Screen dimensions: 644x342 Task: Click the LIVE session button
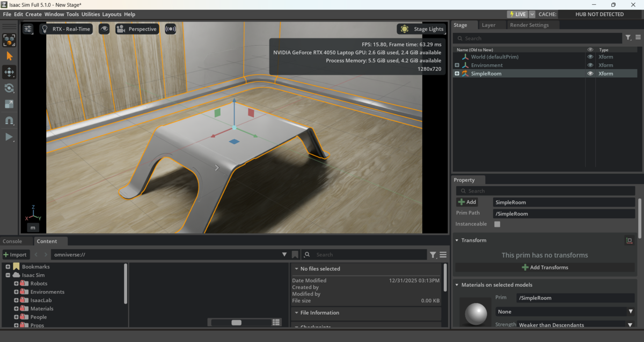tap(517, 14)
